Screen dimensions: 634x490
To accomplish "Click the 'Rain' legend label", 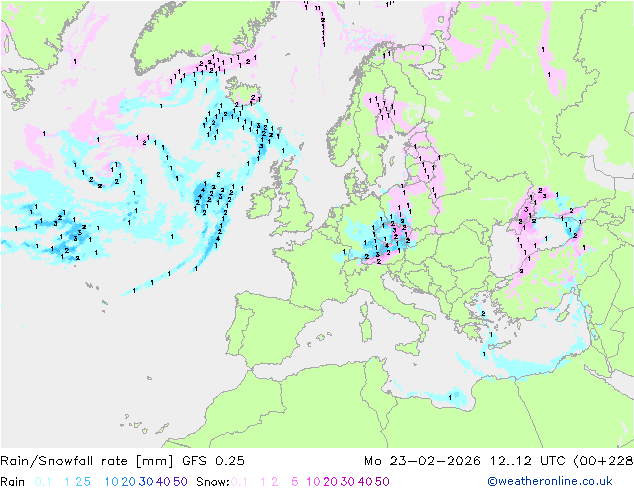I will click(13, 482).
